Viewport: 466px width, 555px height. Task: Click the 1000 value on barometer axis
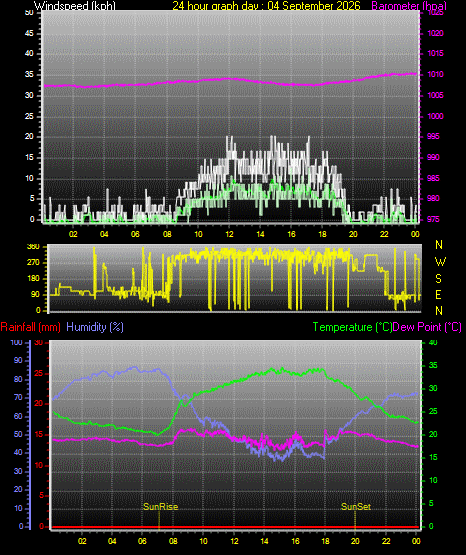[435, 116]
